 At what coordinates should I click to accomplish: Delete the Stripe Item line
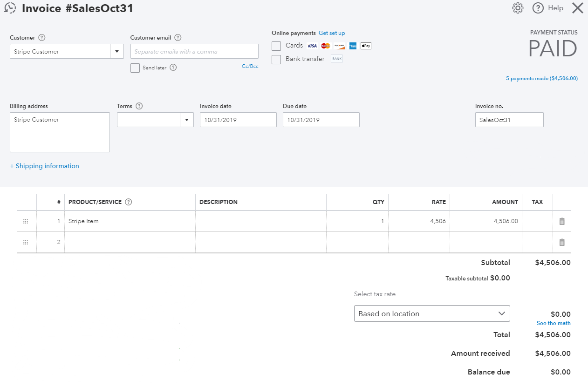562,221
